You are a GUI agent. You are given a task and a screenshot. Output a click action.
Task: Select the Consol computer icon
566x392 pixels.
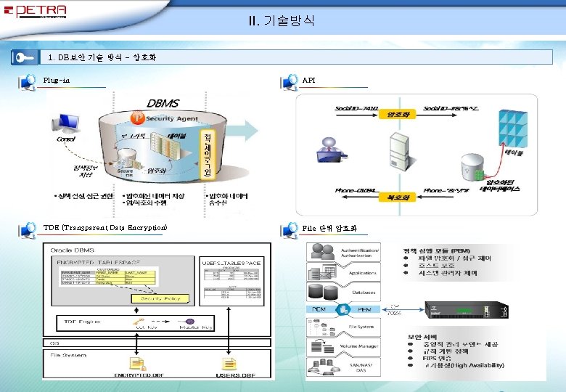[x=66, y=124]
